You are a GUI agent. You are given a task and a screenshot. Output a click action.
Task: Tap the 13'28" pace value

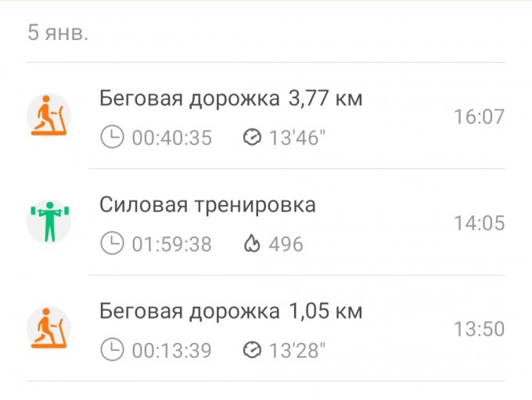297,350
